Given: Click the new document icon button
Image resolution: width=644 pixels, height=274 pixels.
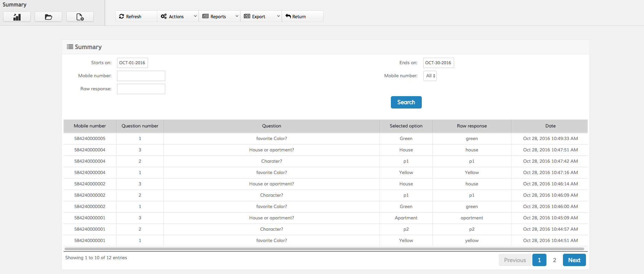Looking at the screenshot, I should pos(80,17).
